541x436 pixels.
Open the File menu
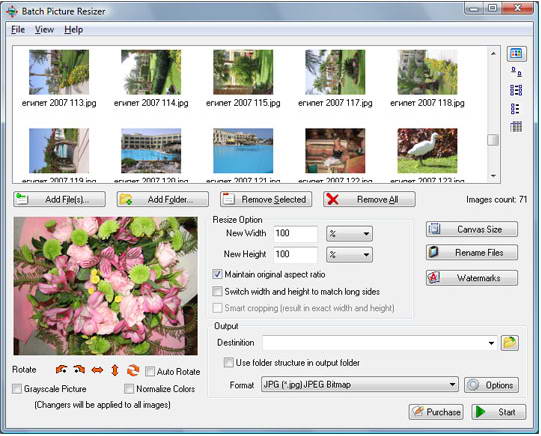pos(18,30)
